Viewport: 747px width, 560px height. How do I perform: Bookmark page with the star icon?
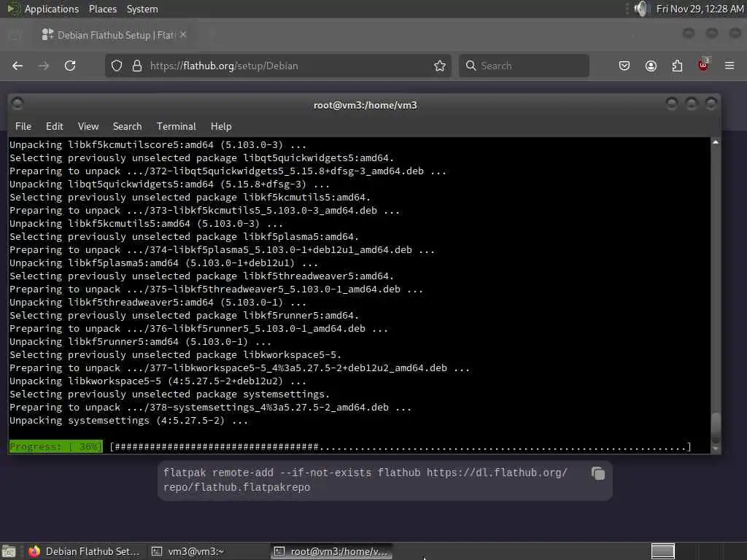(x=440, y=66)
